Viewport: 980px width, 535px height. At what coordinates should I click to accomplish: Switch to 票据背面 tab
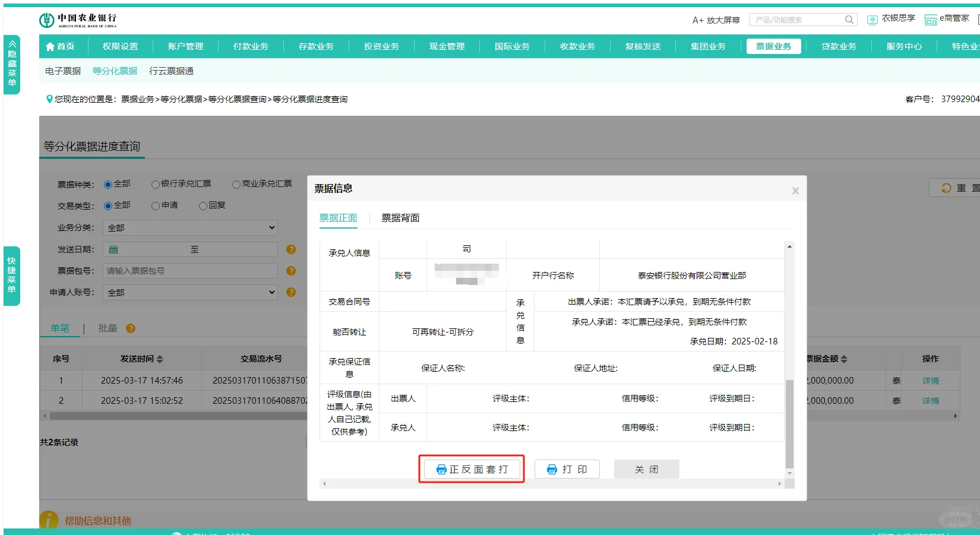[400, 218]
